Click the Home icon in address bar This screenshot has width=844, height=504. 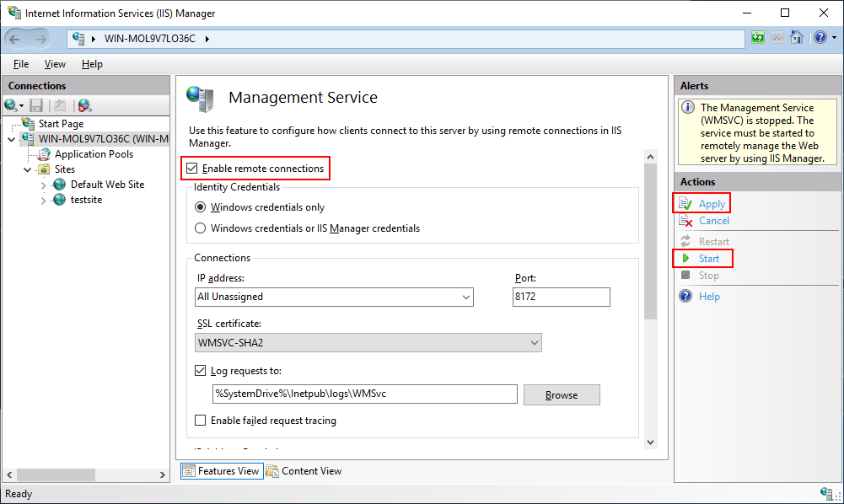click(796, 38)
